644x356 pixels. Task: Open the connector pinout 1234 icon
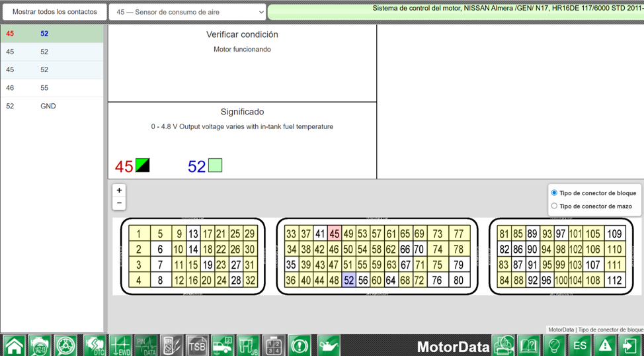pos(274,345)
